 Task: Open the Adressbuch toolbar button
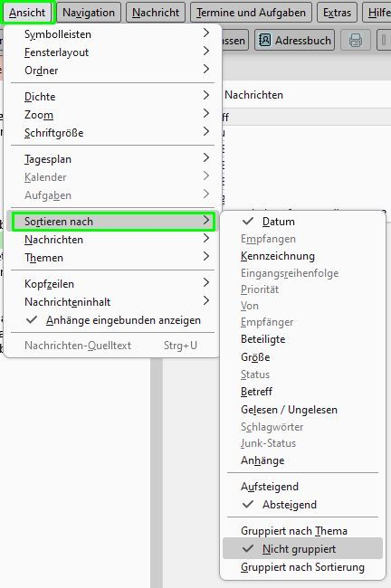(x=295, y=40)
